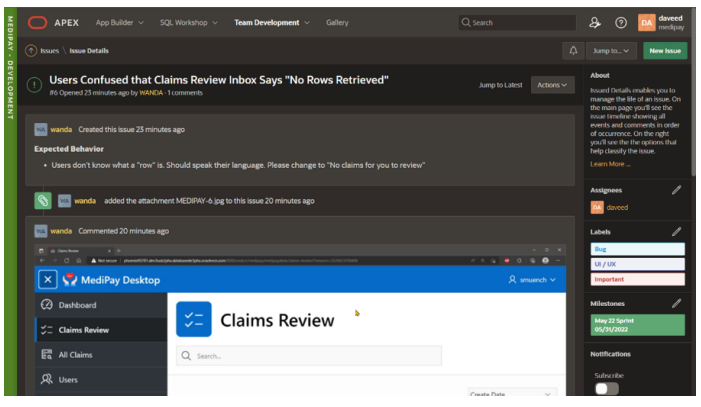Click the DA user avatar
701x407 pixels.
(x=646, y=22)
